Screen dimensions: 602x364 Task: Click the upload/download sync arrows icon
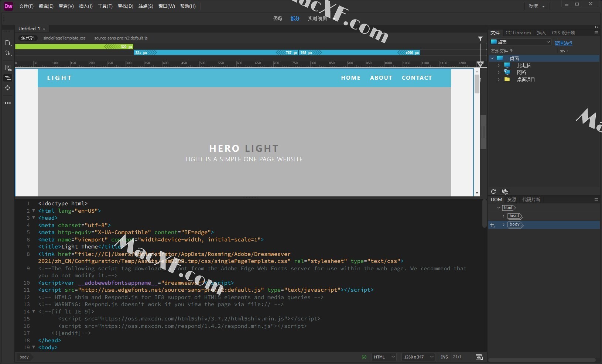tap(8, 53)
